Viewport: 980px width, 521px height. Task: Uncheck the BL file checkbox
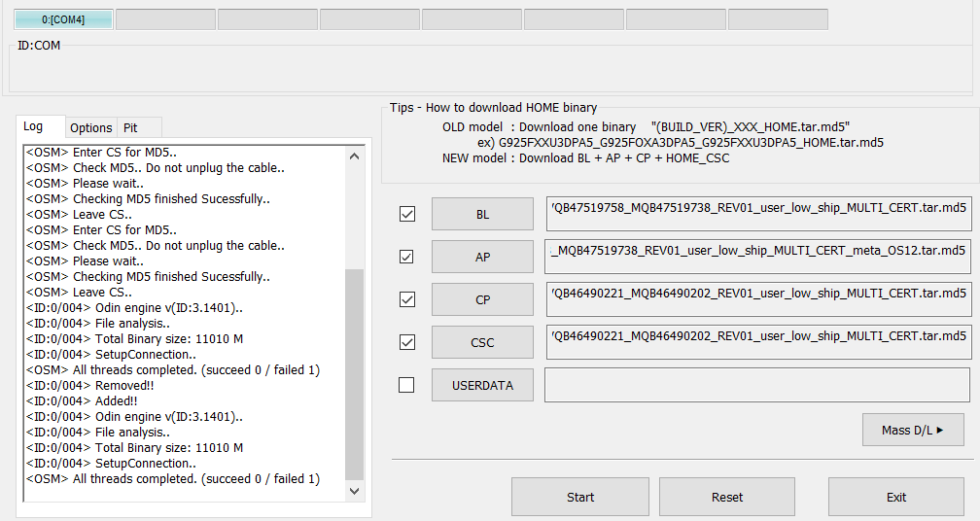coord(406,214)
